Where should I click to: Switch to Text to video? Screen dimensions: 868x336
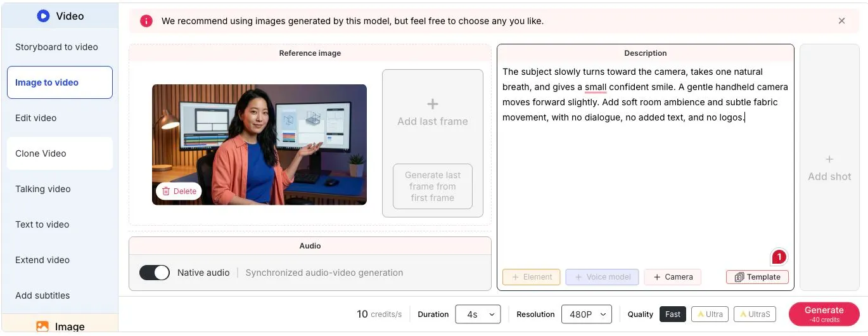60,224
